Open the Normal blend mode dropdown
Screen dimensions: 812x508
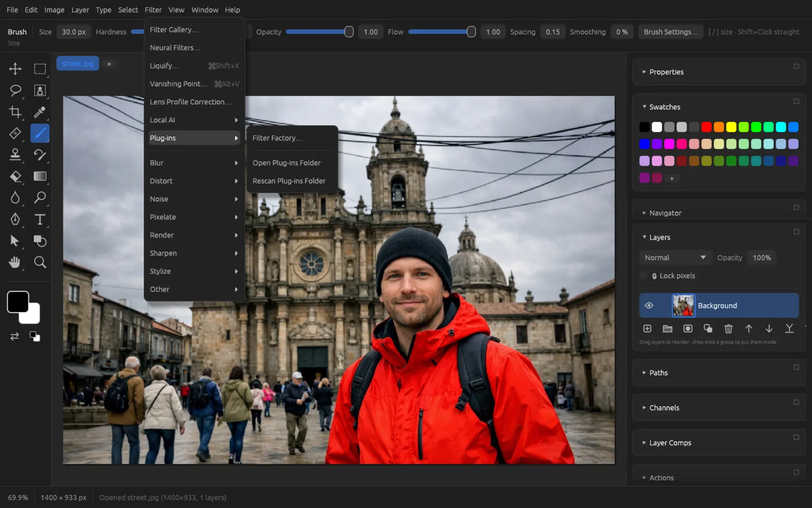click(x=675, y=258)
